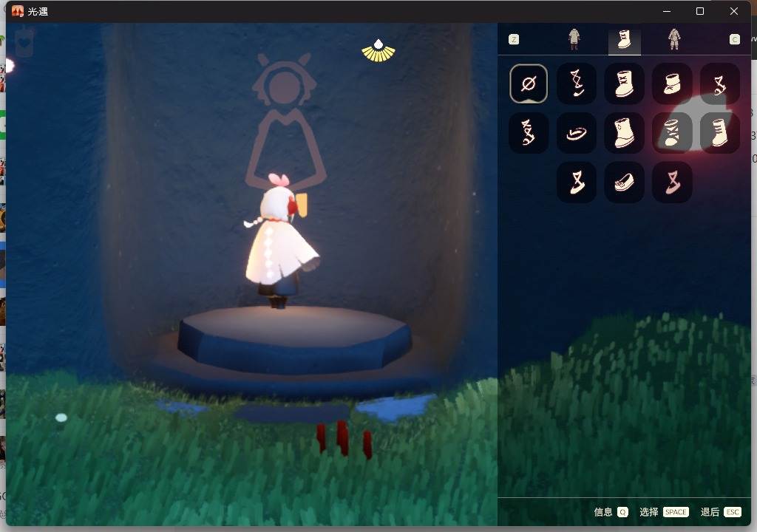This screenshot has width=757, height=532.
Task: Maximize the 光遇 game window
Action: click(x=699, y=11)
